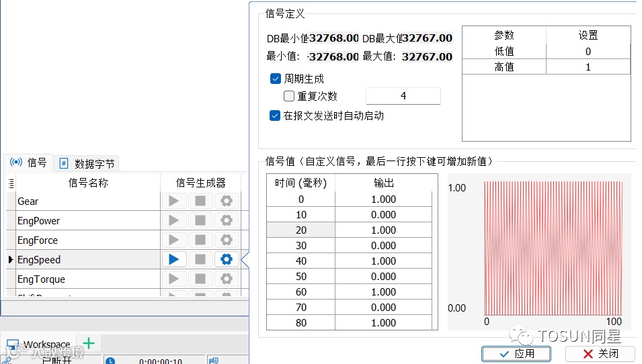Click the EngSpeed row indicator arrow

pyautogui.click(x=11, y=259)
